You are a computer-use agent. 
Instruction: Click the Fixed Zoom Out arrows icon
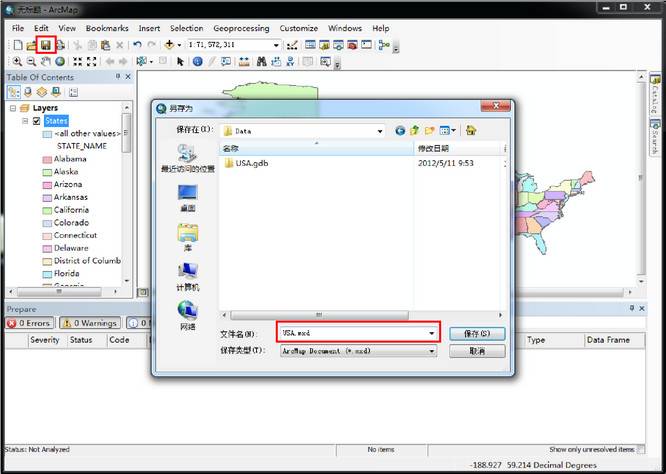coord(91,62)
